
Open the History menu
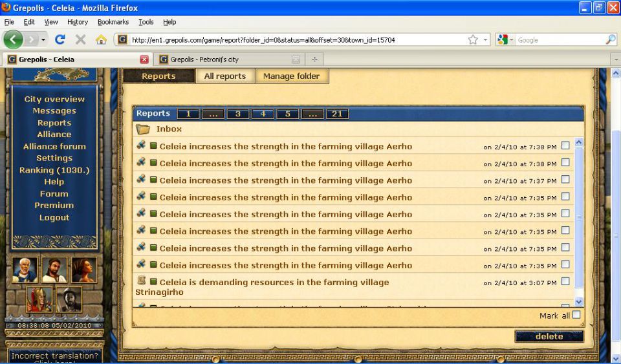[x=77, y=22]
